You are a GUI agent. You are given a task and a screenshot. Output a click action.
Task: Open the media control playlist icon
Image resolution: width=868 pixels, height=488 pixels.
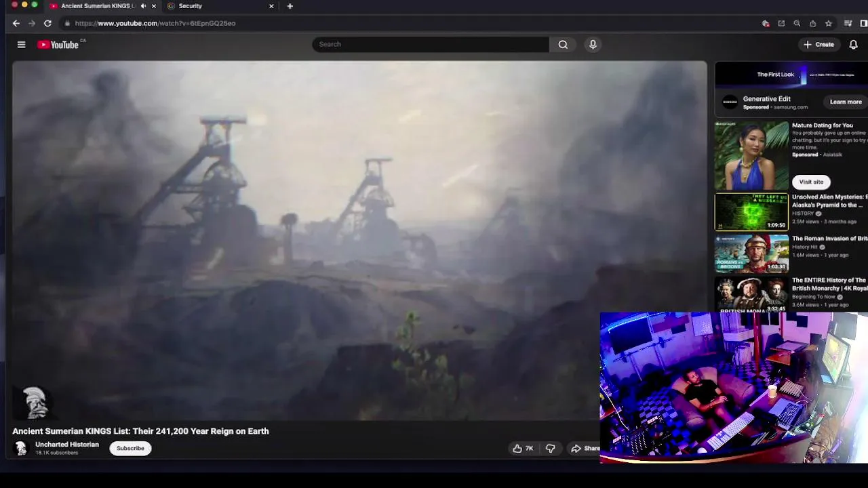(x=848, y=23)
